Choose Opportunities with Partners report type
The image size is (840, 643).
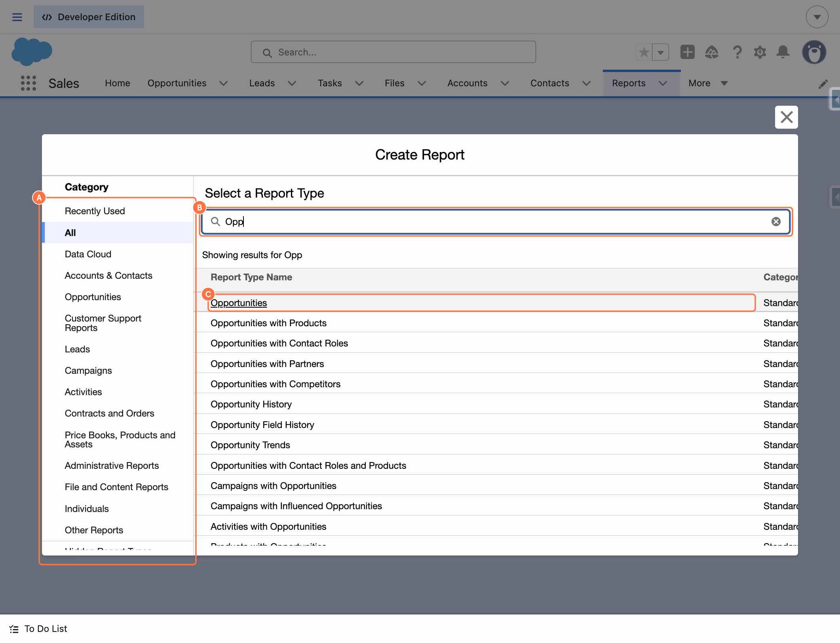coord(267,364)
